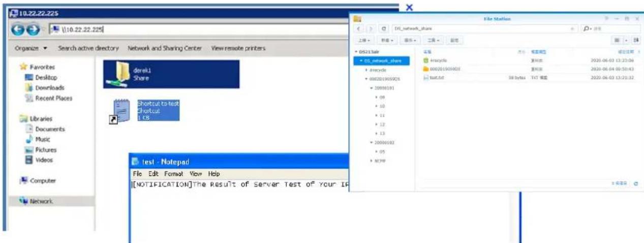
Task: Select DS_network_share in File Station tree
Action: tap(382, 60)
